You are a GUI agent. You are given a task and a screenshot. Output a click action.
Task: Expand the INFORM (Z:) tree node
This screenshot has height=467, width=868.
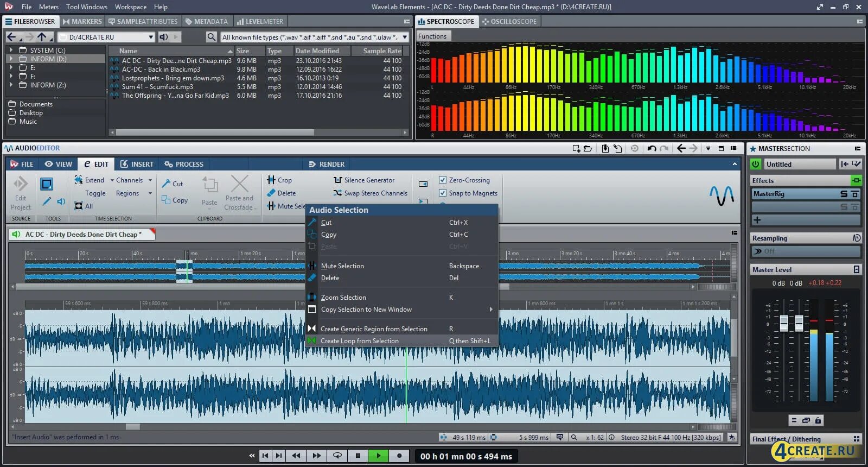[x=11, y=85]
